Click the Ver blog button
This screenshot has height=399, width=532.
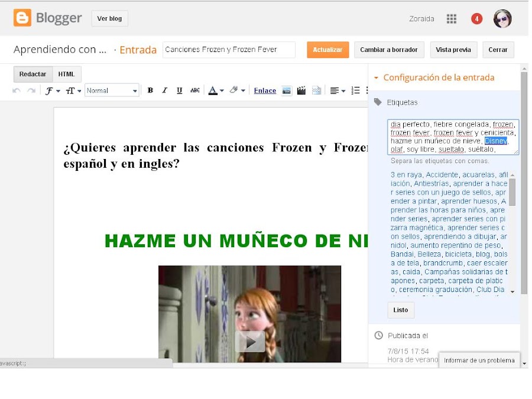tap(109, 18)
